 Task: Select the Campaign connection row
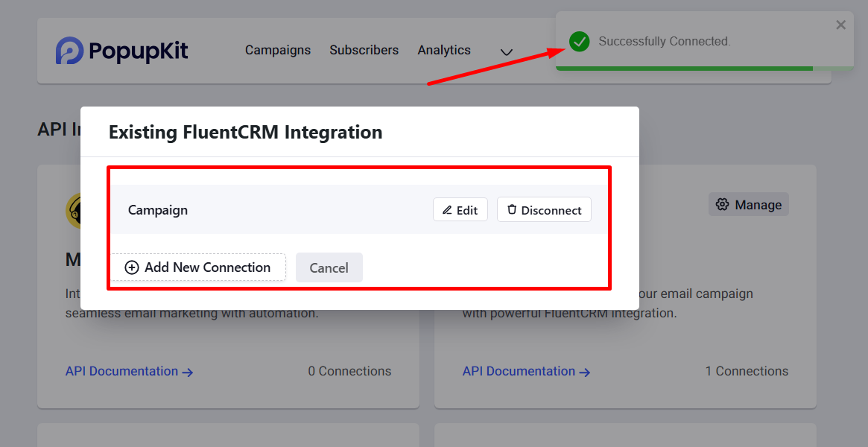[158, 210]
